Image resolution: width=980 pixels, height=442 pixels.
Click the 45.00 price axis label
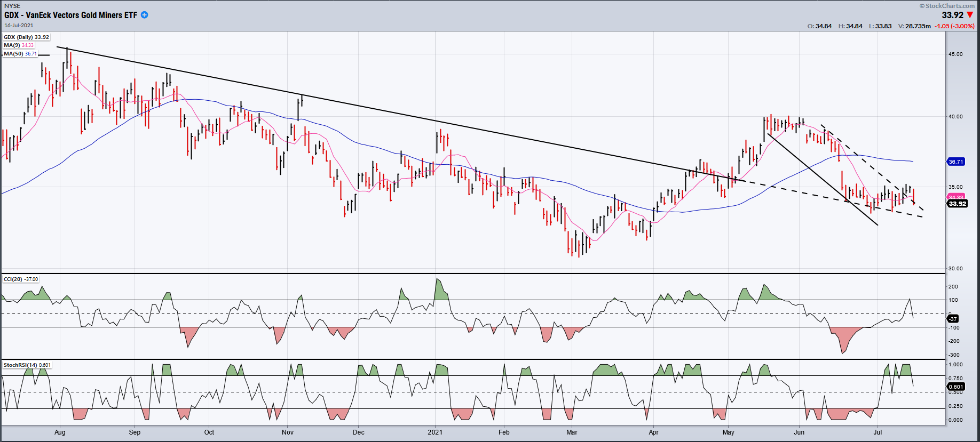[955, 54]
